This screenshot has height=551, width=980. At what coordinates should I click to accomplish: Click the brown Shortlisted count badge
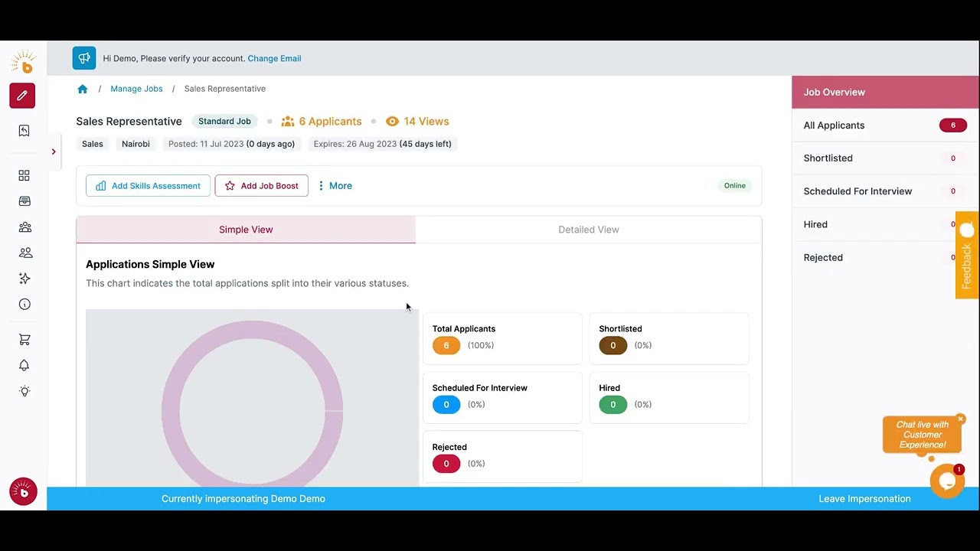coord(612,345)
